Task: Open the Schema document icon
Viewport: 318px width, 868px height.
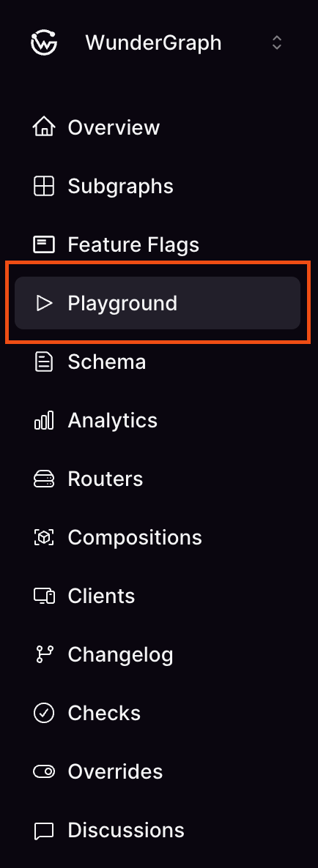Action: click(x=44, y=362)
